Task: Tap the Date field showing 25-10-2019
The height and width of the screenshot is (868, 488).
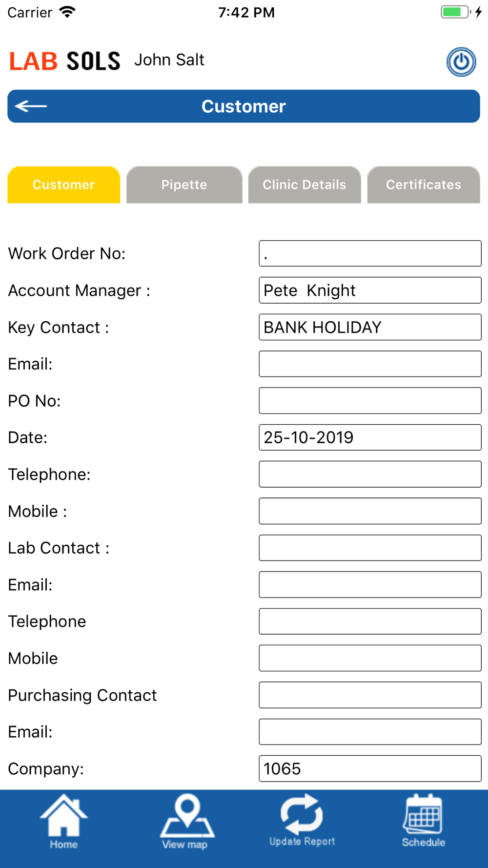Action: 370,437
